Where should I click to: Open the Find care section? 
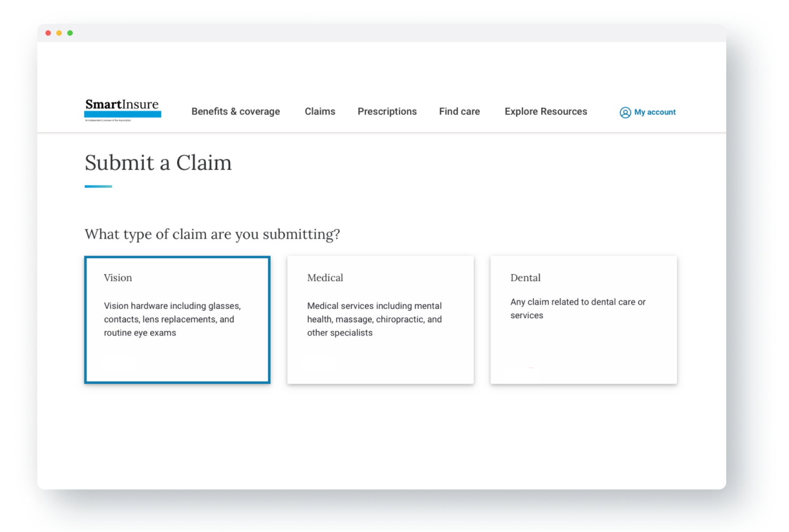(459, 112)
